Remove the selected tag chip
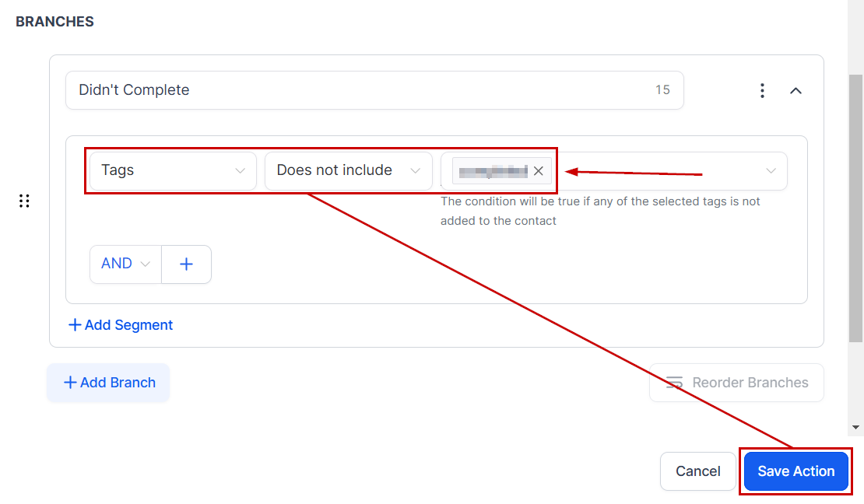864x504 pixels. pyautogui.click(x=539, y=171)
